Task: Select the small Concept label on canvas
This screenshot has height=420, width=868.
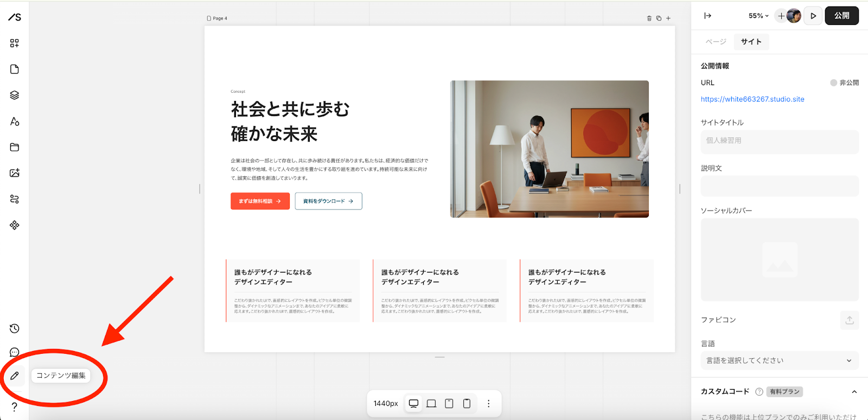Action: 238,92
